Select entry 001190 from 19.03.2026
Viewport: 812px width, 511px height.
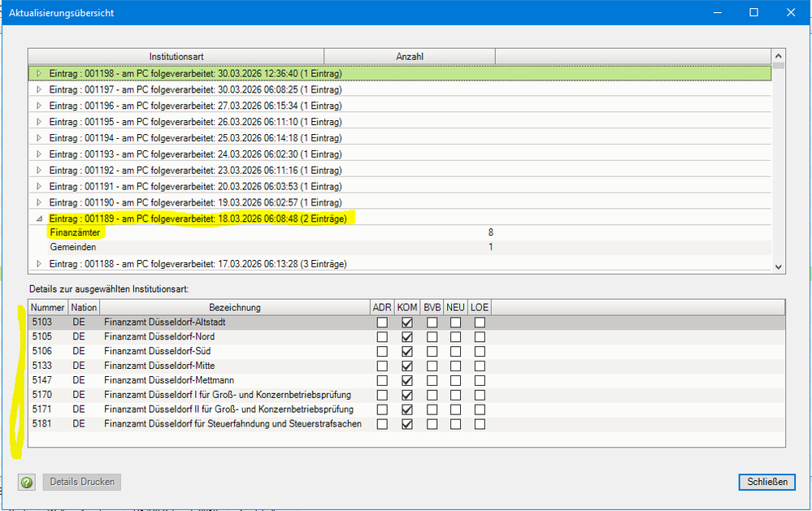pyautogui.click(x=400, y=202)
